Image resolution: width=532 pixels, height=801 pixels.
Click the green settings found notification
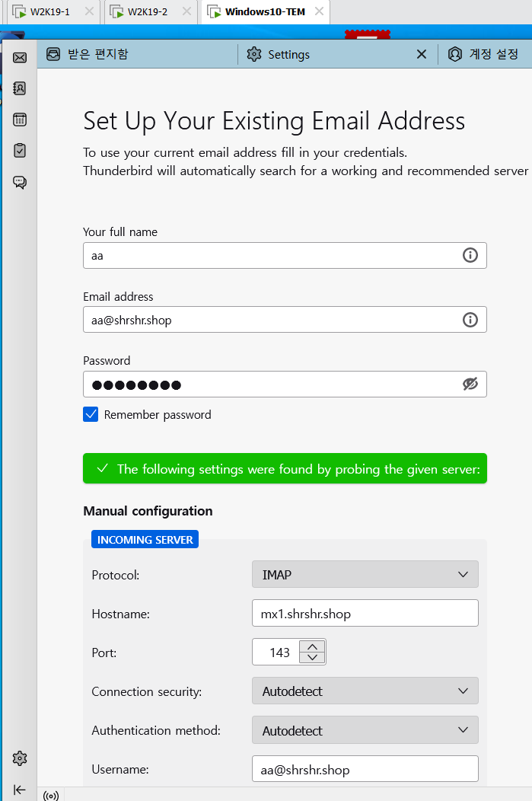285,468
